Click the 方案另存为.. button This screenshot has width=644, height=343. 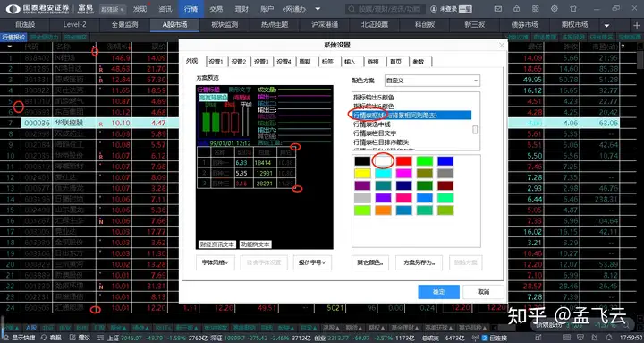coord(419,262)
